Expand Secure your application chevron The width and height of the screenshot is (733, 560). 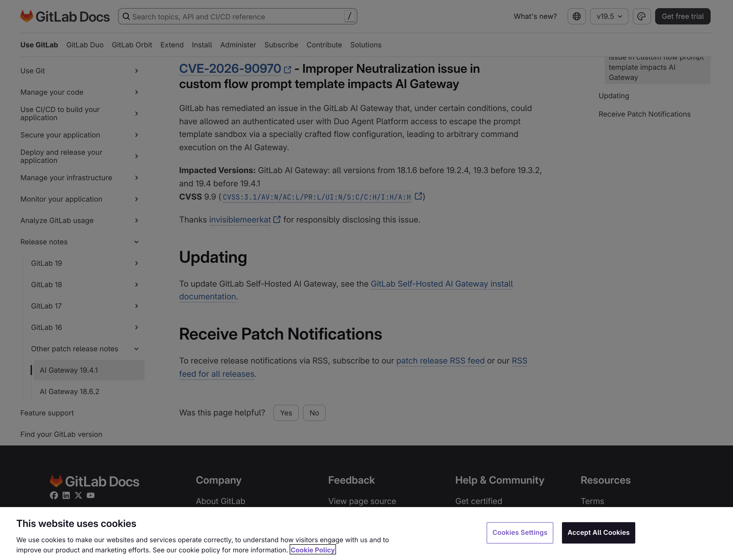pos(136,135)
